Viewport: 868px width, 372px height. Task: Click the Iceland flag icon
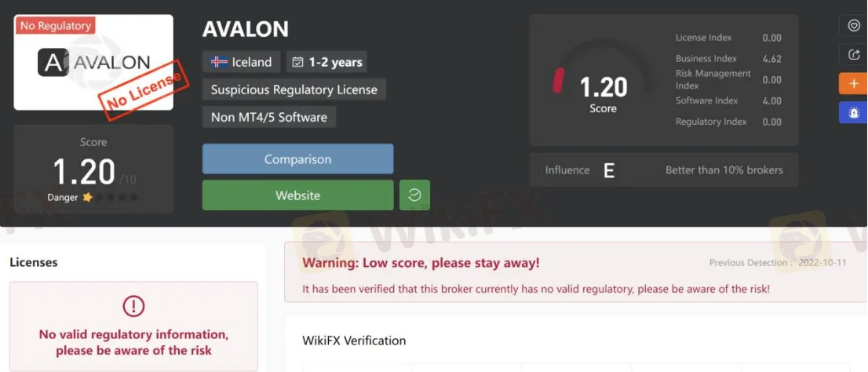tap(219, 61)
